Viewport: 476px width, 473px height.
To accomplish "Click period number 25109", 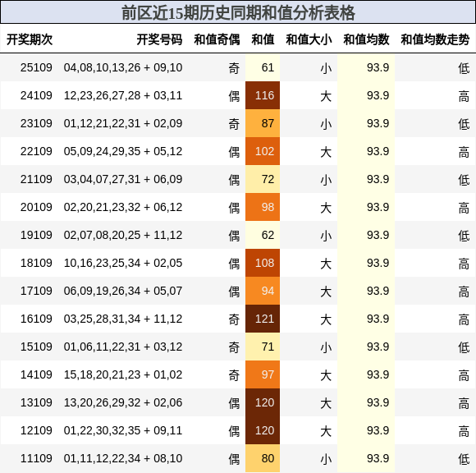I will click(x=36, y=67).
